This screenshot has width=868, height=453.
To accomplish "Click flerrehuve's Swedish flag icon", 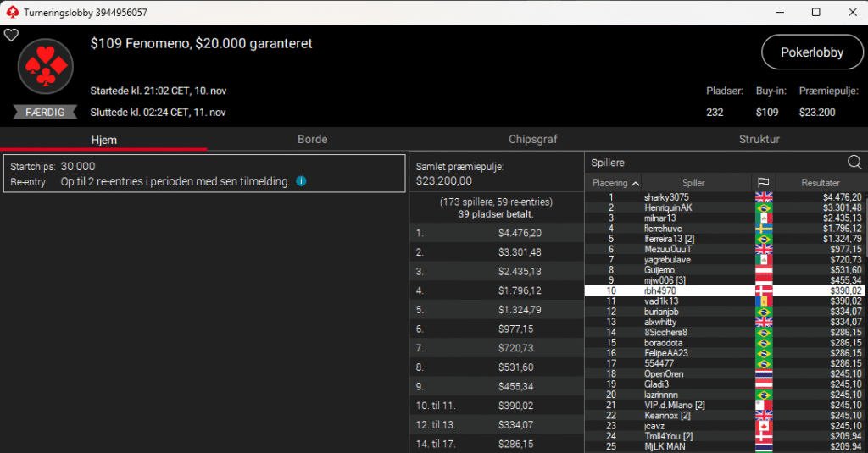I will pos(763,228).
